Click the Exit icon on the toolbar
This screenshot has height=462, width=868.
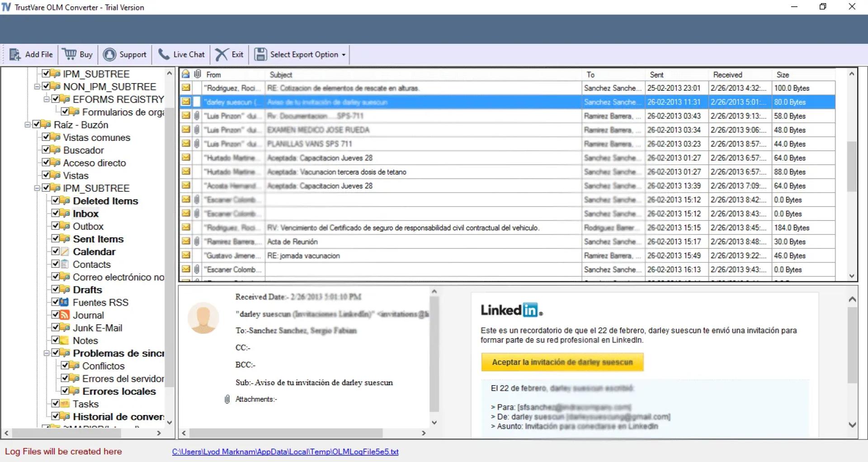point(221,54)
